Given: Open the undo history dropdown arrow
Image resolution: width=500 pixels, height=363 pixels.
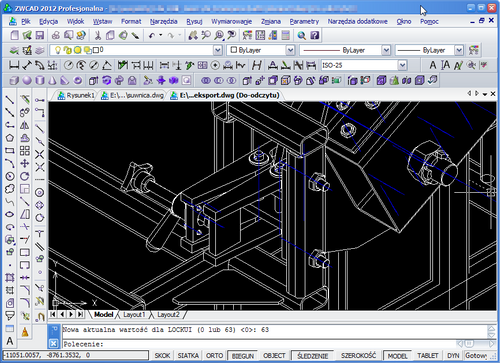Looking at the screenshot, I should click(x=160, y=35).
